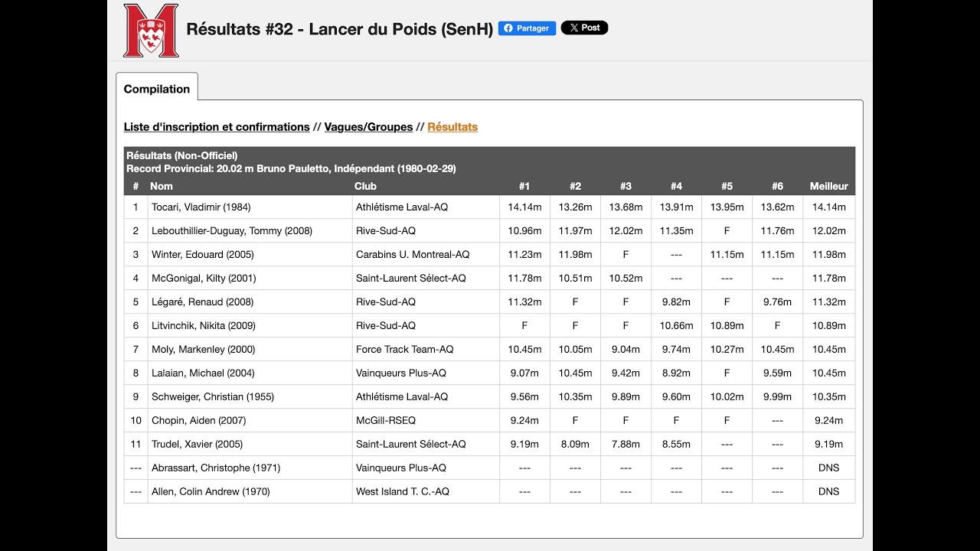This screenshot has width=980, height=551.
Task: Go to Vagues/Groupes page
Action: 368,127
